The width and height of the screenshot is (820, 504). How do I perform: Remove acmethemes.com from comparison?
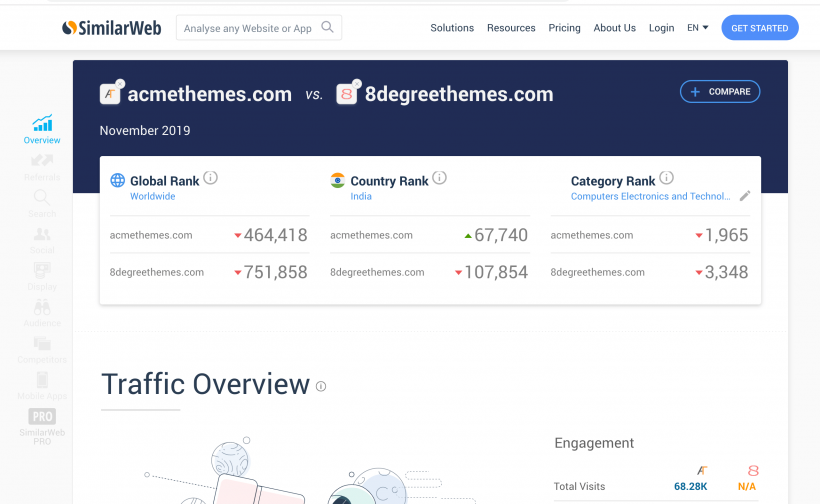pyautogui.click(x=120, y=83)
